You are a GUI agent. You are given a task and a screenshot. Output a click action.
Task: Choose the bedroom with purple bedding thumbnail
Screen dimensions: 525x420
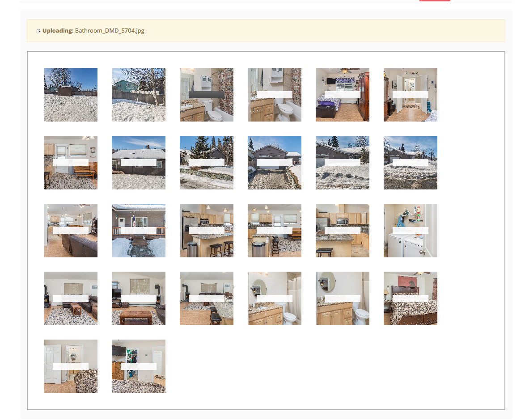point(343,95)
